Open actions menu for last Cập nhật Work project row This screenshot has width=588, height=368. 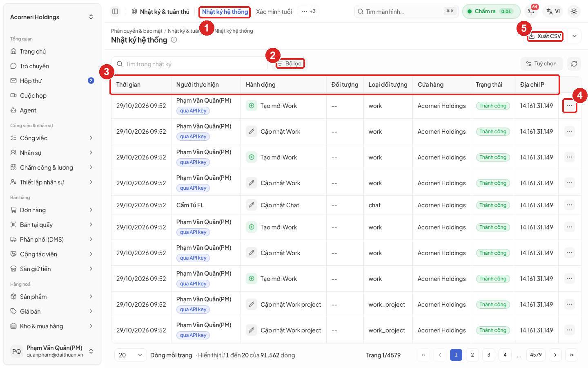click(x=569, y=330)
